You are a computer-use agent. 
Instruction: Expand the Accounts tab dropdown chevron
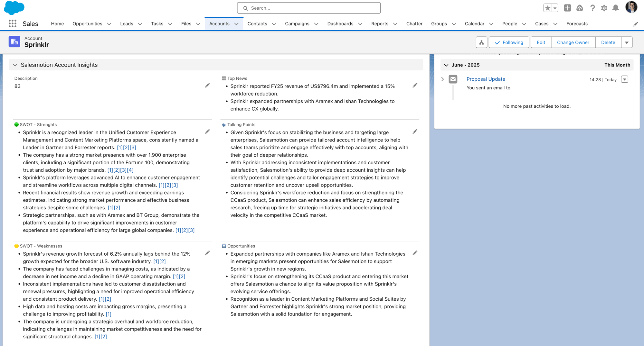236,24
